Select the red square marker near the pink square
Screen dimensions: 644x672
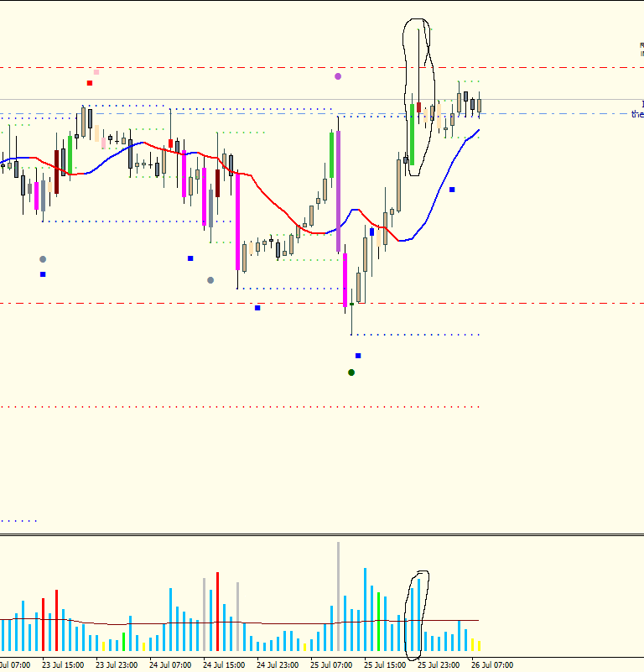point(90,83)
